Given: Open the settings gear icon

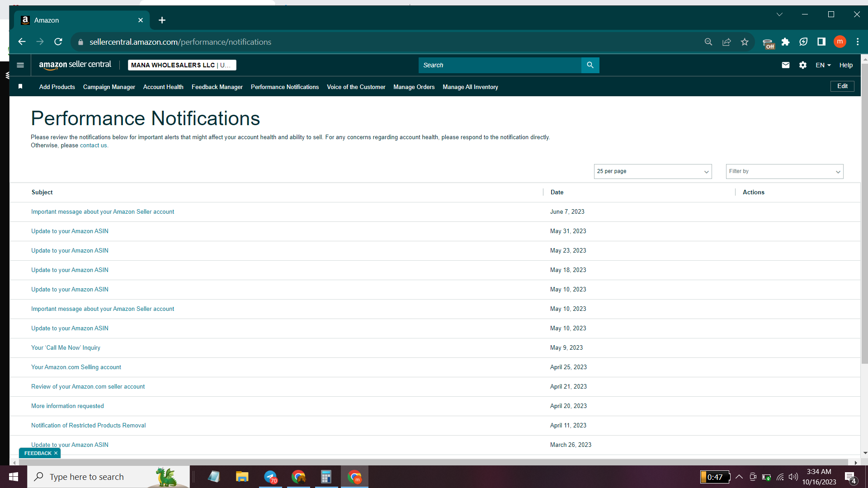Looking at the screenshot, I should (x=803, y=65).
